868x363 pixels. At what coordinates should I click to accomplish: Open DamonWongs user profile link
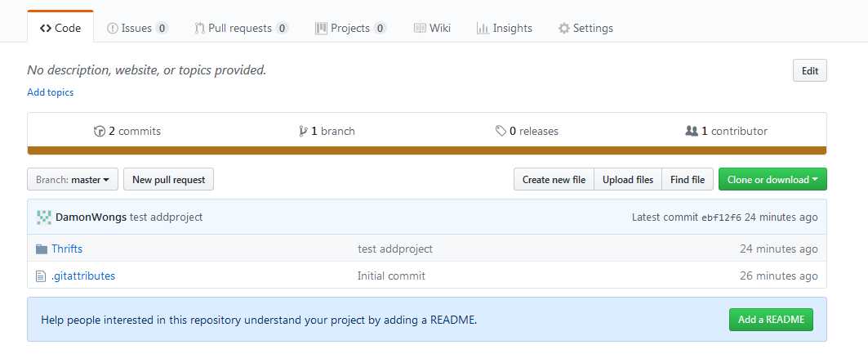(x=91, y=217)
